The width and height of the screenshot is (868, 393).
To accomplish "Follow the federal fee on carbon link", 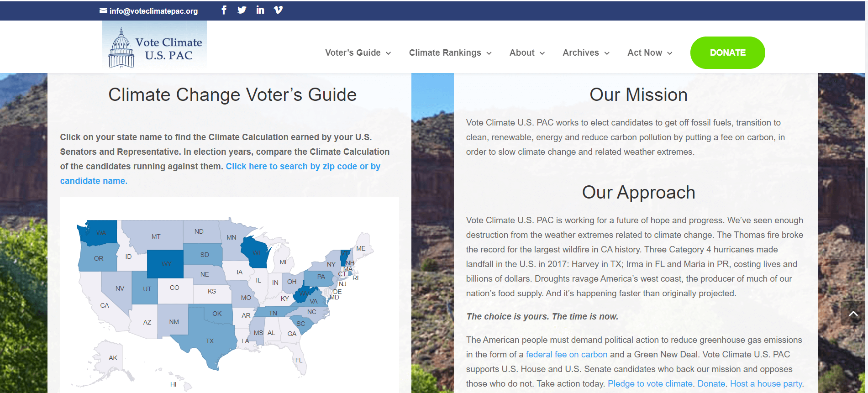I will tap(566, 355).
